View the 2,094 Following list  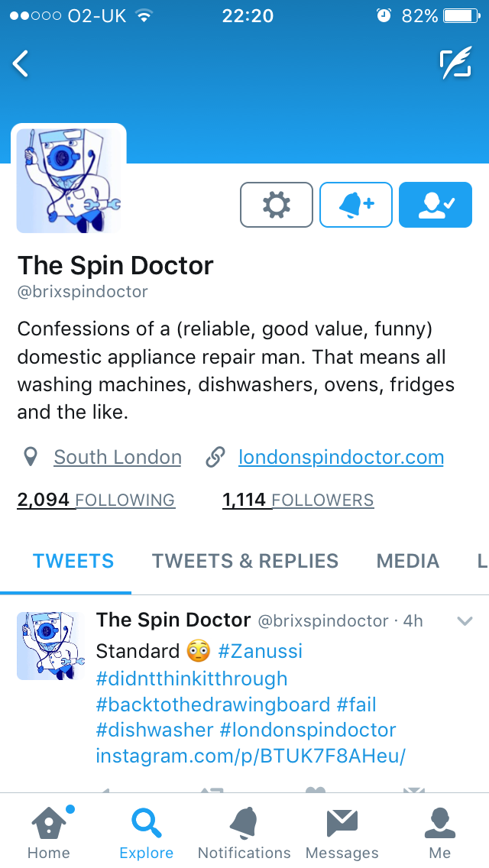point(96,500)
